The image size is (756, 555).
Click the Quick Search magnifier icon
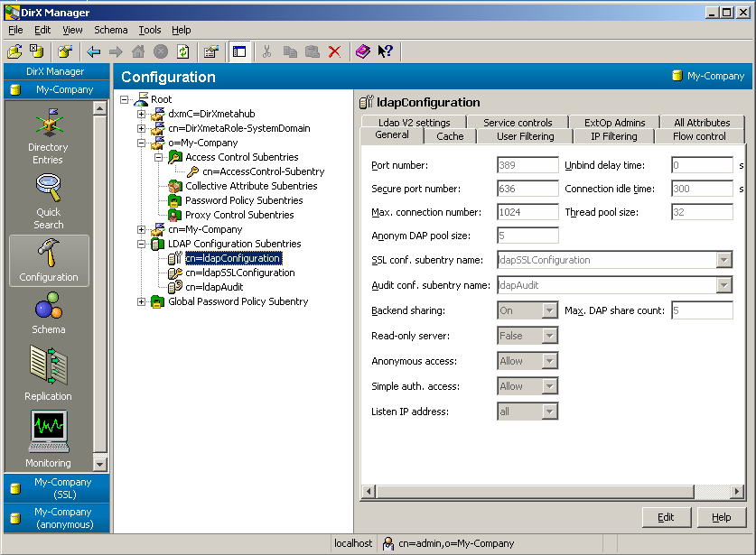48,188
